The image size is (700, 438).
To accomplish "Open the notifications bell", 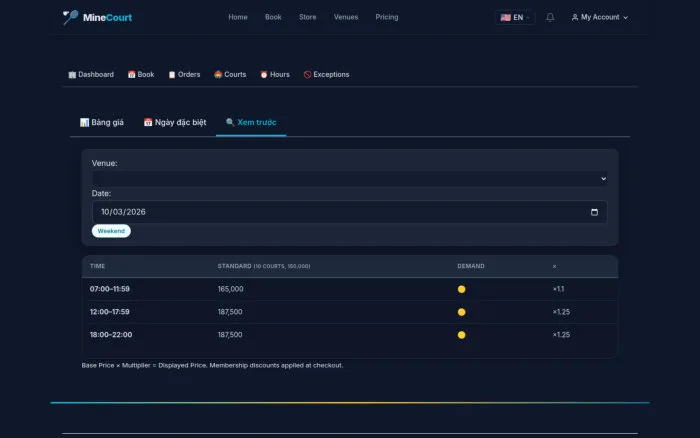I will (550, 17).
